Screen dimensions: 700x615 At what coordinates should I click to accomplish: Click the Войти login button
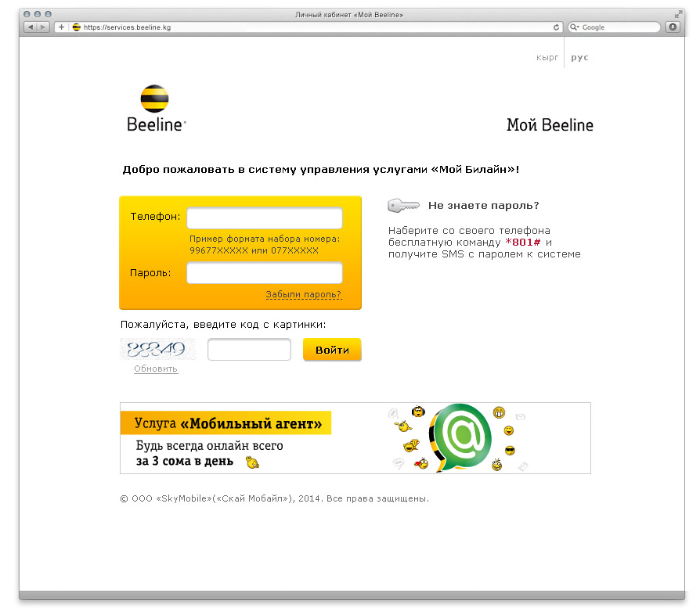[332, 350]
